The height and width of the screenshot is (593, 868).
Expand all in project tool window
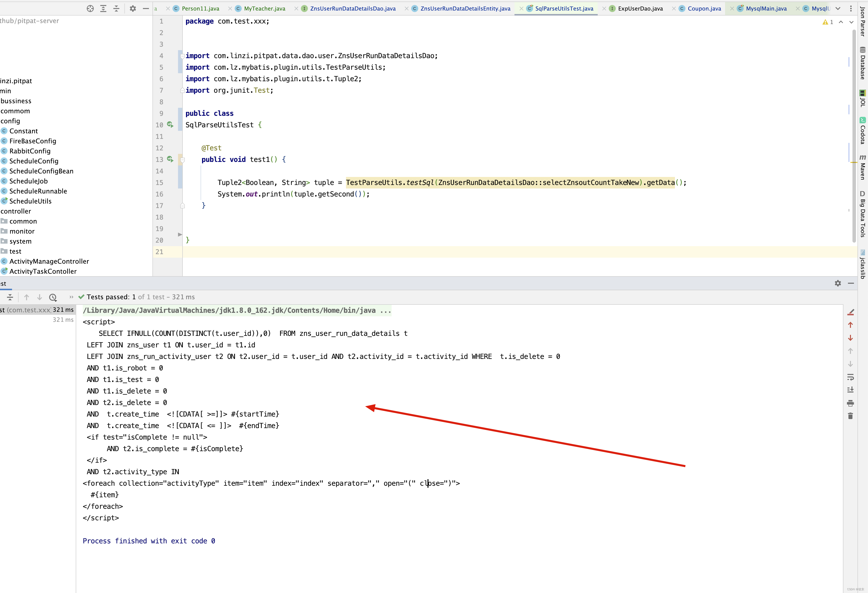coord(104,9)
